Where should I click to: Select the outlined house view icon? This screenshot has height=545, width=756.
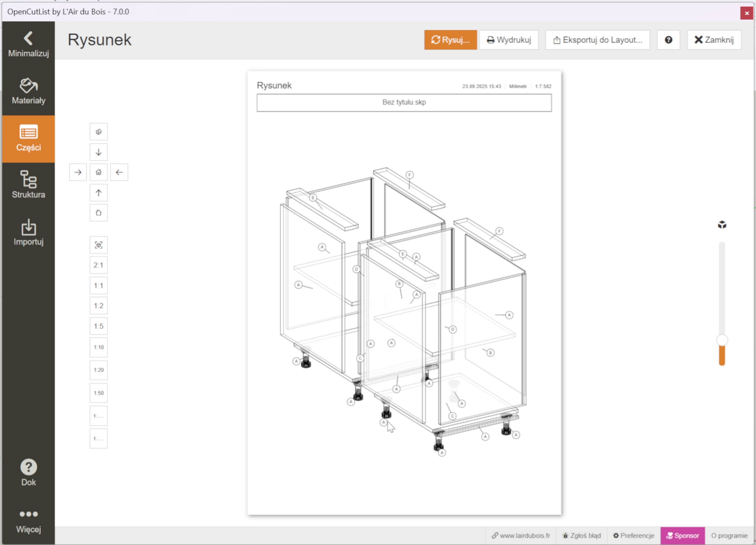(x=98, y=213)
